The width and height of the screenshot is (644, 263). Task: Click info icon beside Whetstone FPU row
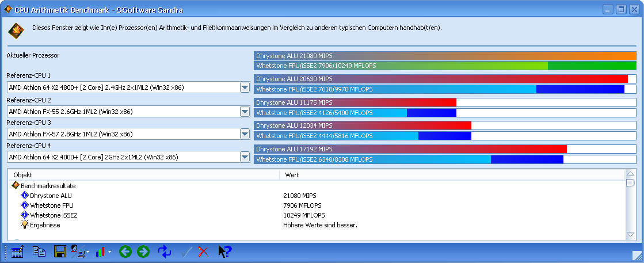pyautogui.click(x=25, y=205)
